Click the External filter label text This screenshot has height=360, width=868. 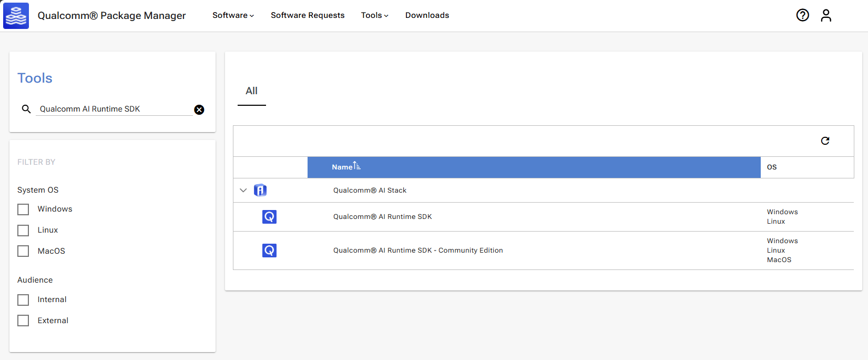click(x=53, y=321)
